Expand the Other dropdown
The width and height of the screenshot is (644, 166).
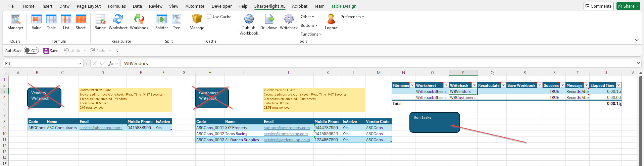tap(307, 17)
